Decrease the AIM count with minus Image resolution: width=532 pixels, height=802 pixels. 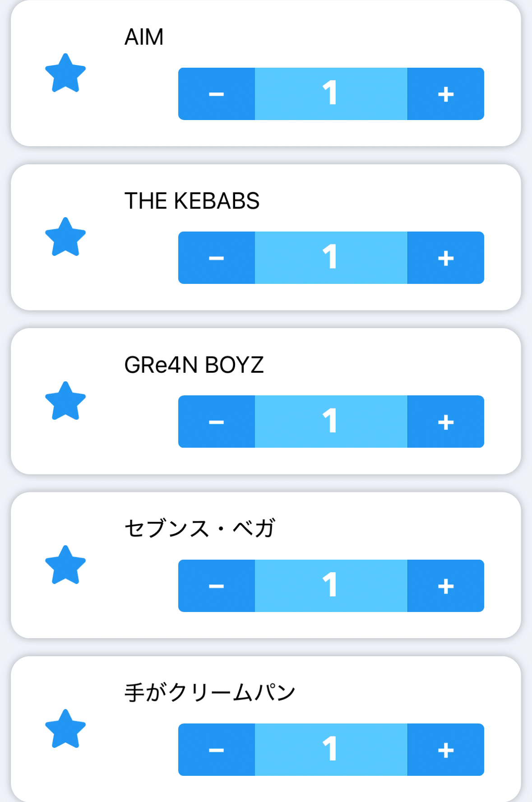point(217,94)
